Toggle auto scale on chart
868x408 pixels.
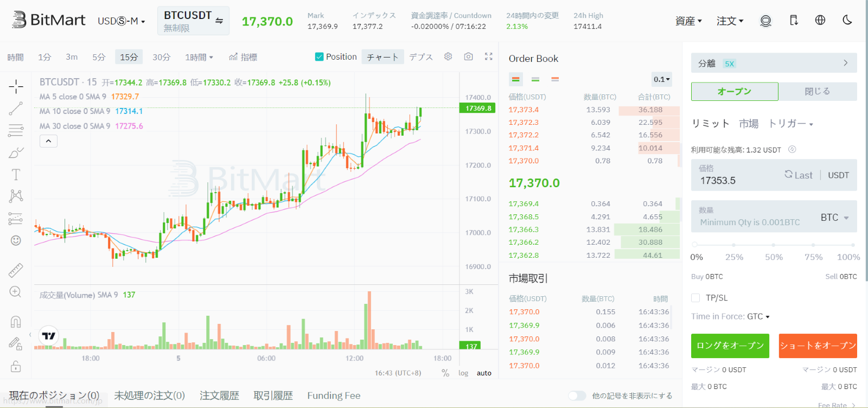(484, 373)
